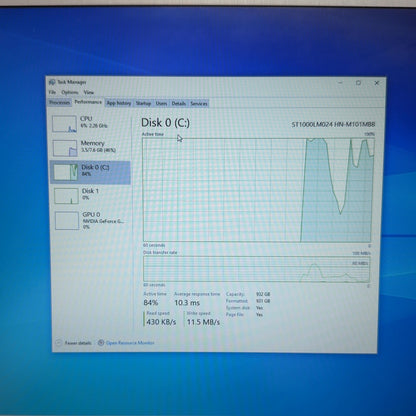
Task: Click the CPU mini graph thumbnail
Action: (64, 124)
